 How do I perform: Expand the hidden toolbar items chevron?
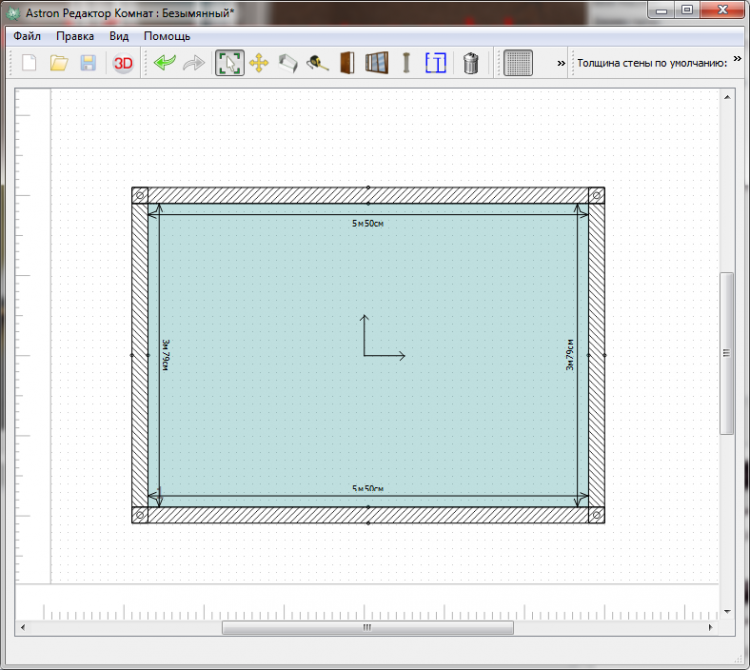click(561, 63)
